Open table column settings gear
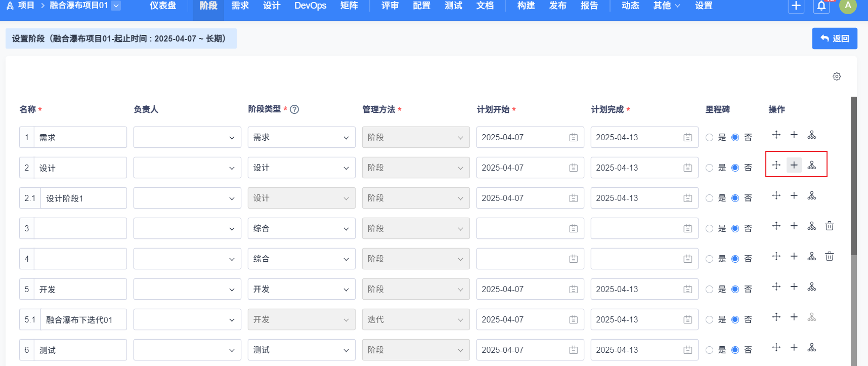The image size is (868, 366). click(x=837, y=76)
